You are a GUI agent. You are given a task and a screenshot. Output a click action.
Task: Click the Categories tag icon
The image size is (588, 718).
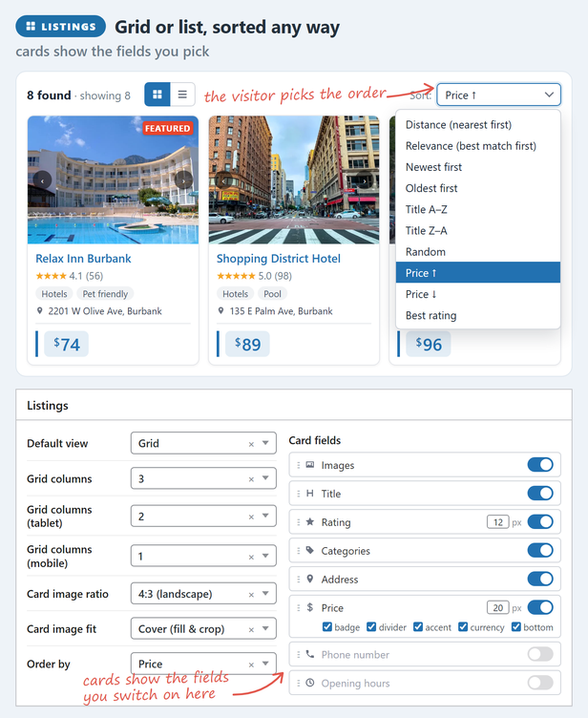click(x=310, y=550)
